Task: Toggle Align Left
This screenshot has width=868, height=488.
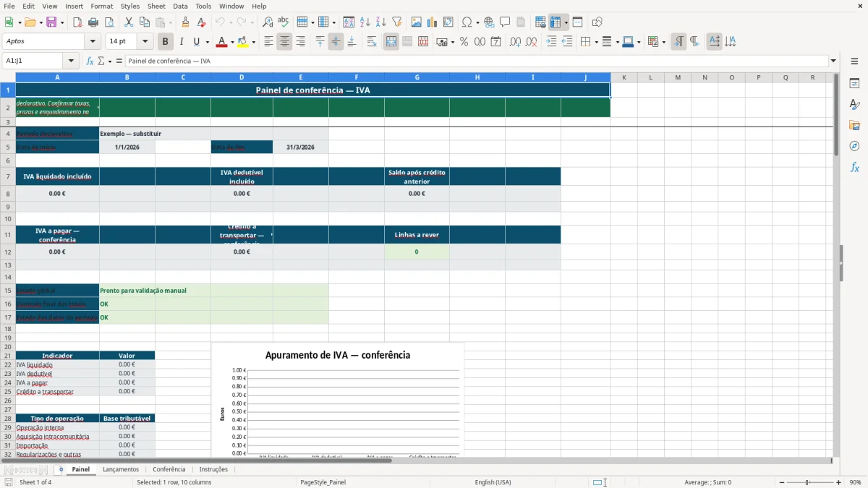Action: (268, 42)
